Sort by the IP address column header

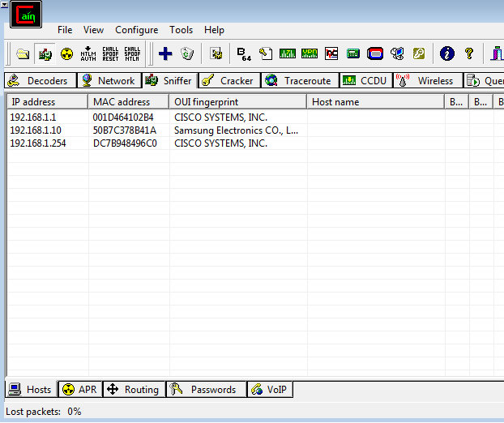pyautogui.click(x=48, y=102)
